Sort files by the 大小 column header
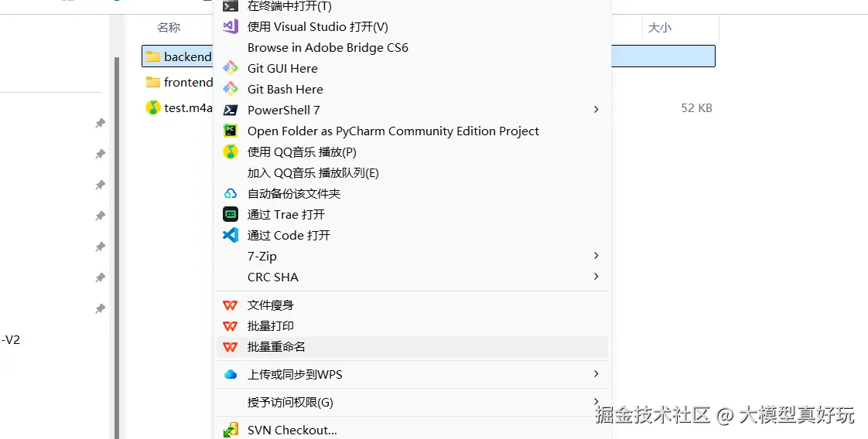This screenshot has width=868, height=439. coord(659,27)
